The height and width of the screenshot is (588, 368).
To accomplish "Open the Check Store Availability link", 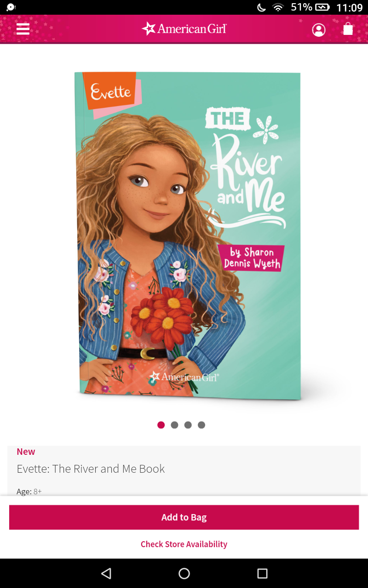I will pyautogui.click(x=184, y=544).
